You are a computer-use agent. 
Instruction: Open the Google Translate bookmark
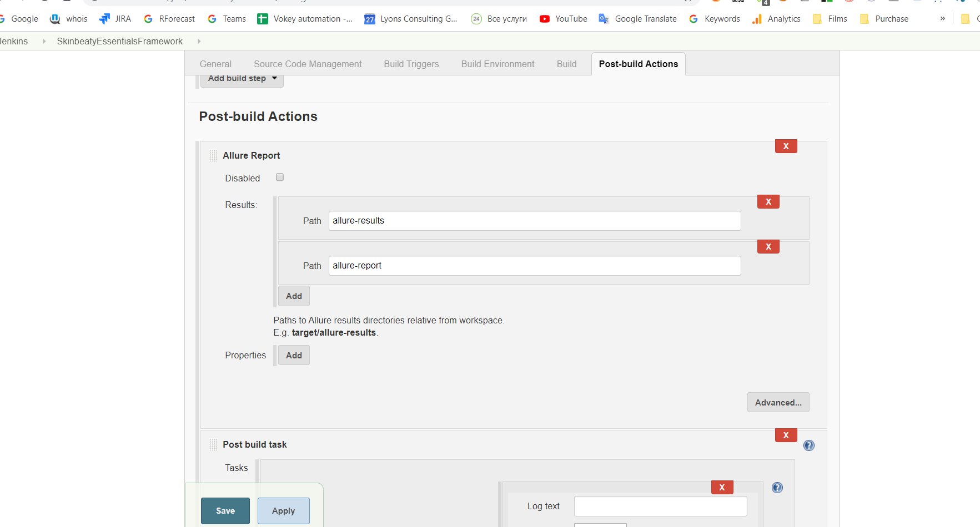[638, 19]
